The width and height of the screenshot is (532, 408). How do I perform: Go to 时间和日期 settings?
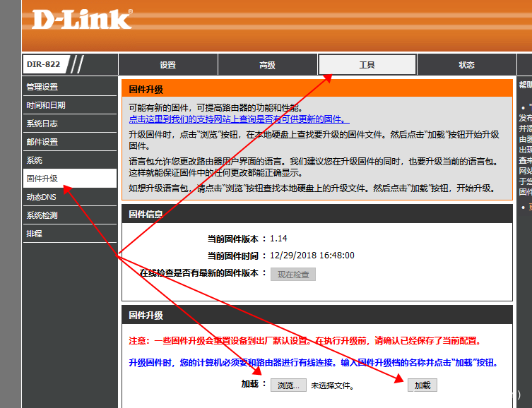point(69,105)
